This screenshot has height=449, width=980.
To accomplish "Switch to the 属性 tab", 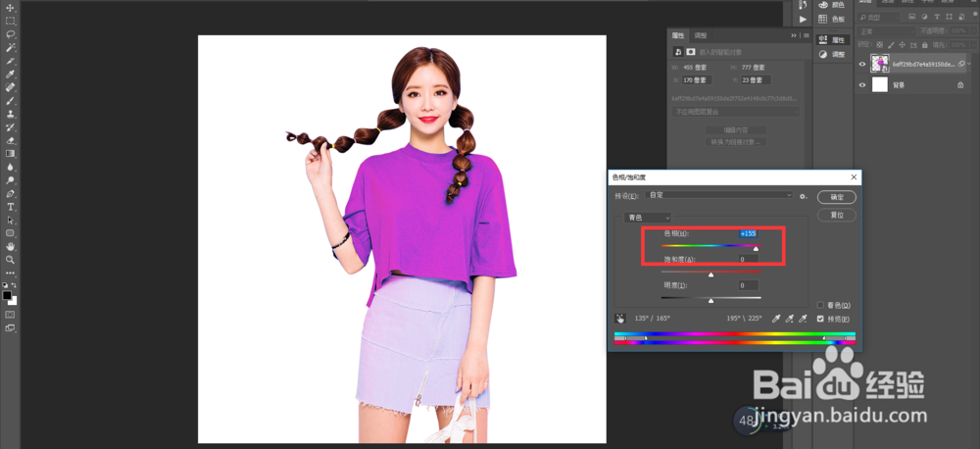I will click(x=678, y=35).
